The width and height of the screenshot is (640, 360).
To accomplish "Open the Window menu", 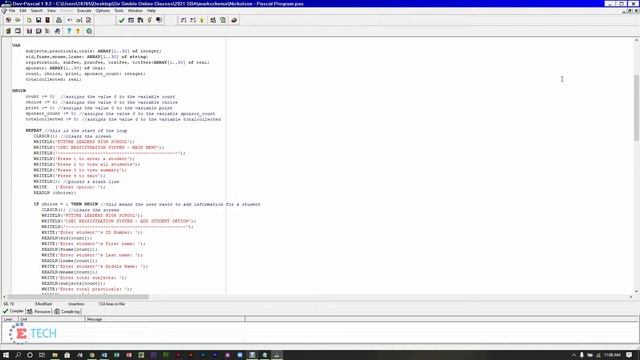I will click(x=136, y=11).
